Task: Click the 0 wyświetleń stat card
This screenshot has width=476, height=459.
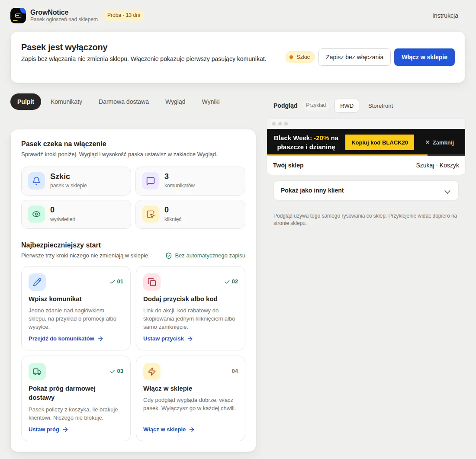Action: click(76, 214)
